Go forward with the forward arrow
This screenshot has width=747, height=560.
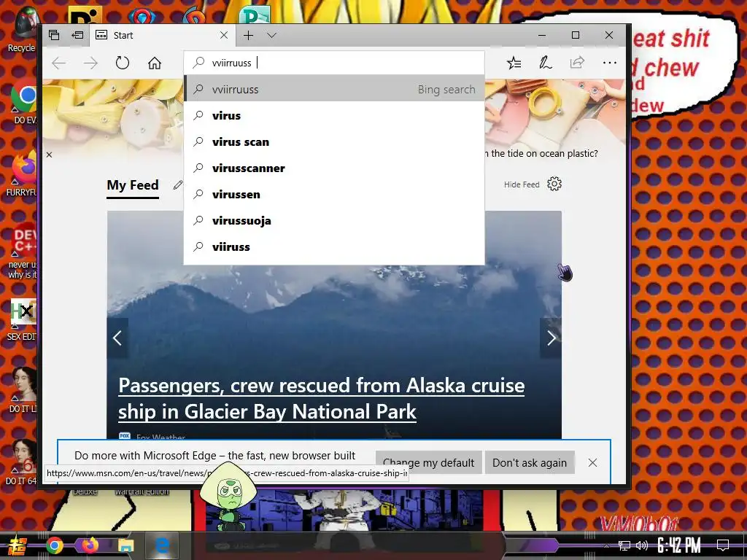[90, 63]
